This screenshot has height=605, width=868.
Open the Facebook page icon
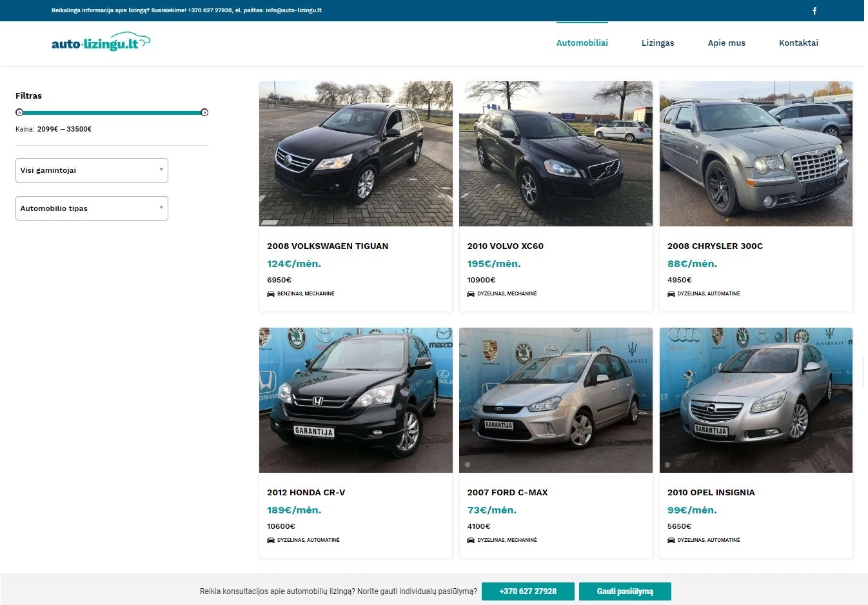tap(814, 10)
